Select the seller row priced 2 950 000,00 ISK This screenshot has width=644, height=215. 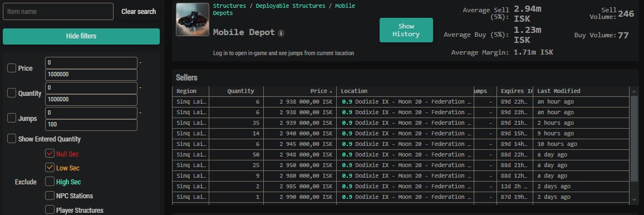[400, 165]
